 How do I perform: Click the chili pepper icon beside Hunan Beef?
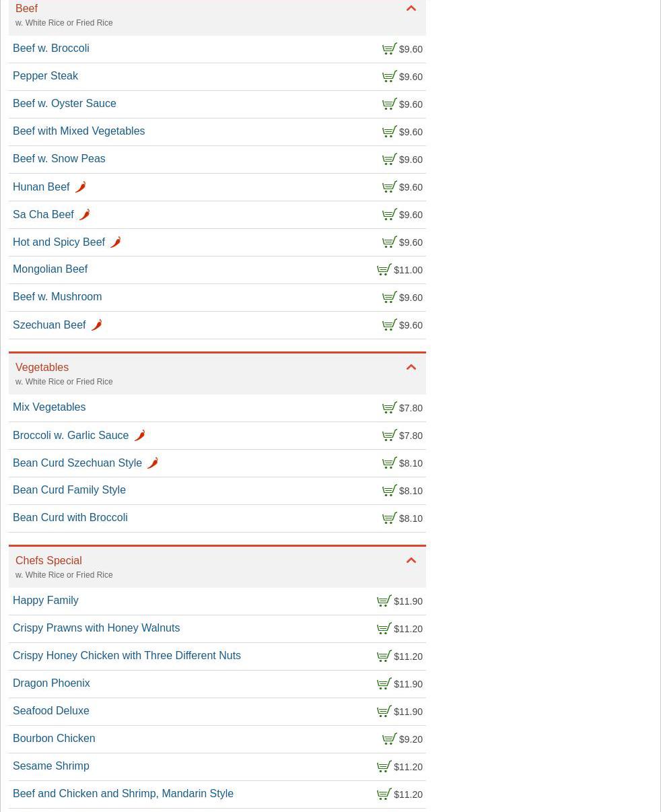click(x=80, y=187)
